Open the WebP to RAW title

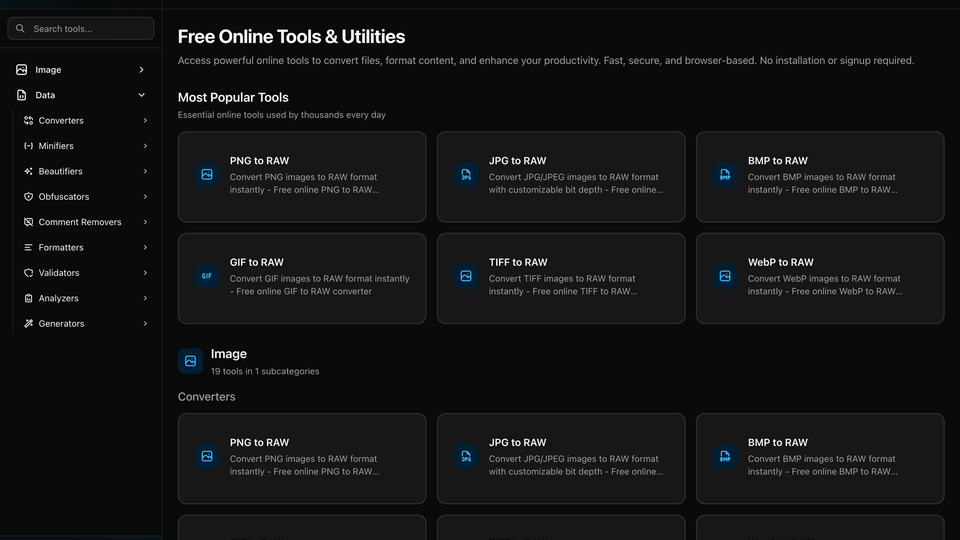pyautogui.click(x=781, y=262)
